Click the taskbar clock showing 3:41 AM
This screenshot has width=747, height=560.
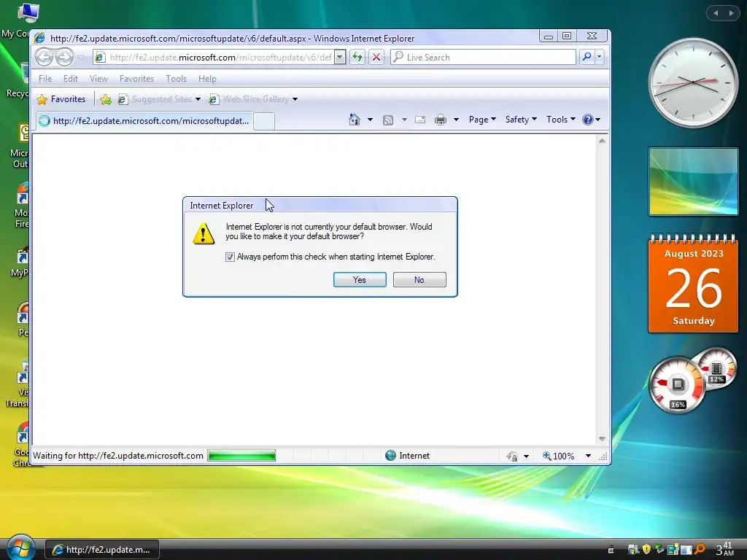pos(725,549)
